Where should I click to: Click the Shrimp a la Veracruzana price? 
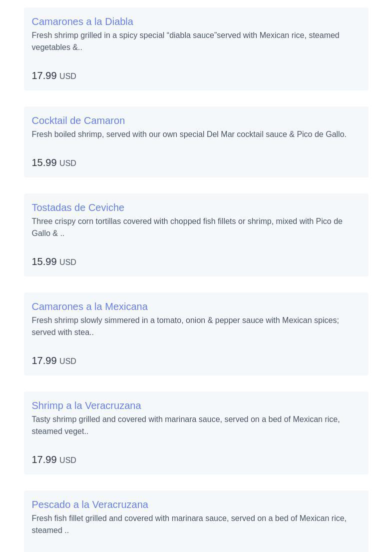pyautogui.click(x=54, y=459)
